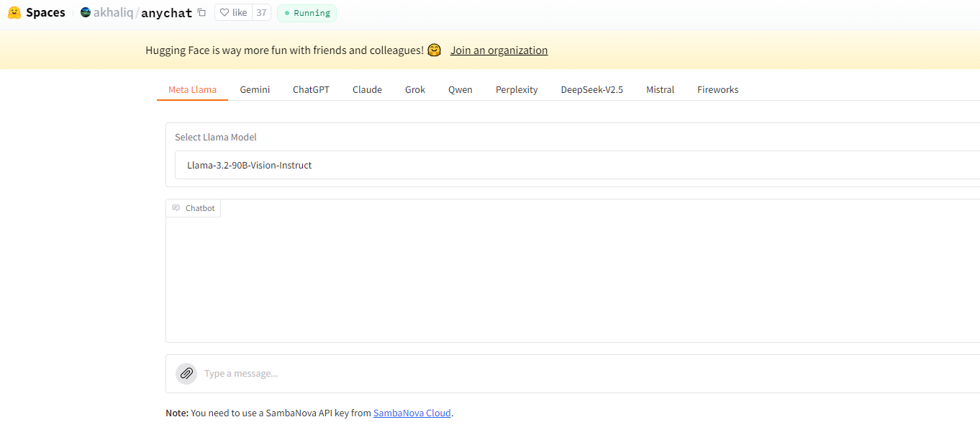Click the Type a message input field
Screen dimensions: 980x435
coord(590,373)
